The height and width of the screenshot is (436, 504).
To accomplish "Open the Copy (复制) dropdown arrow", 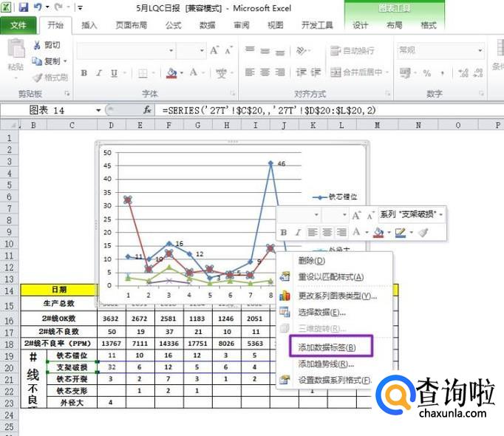I will click(x=65, y=61).
